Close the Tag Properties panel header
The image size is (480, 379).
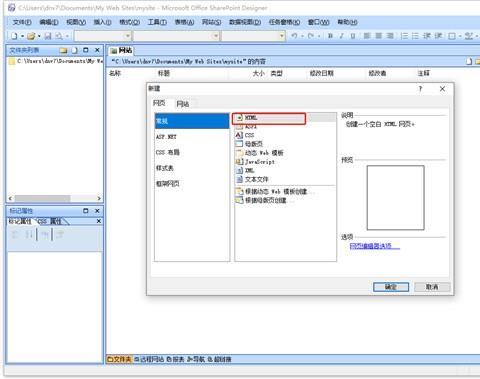coord(97,211)
